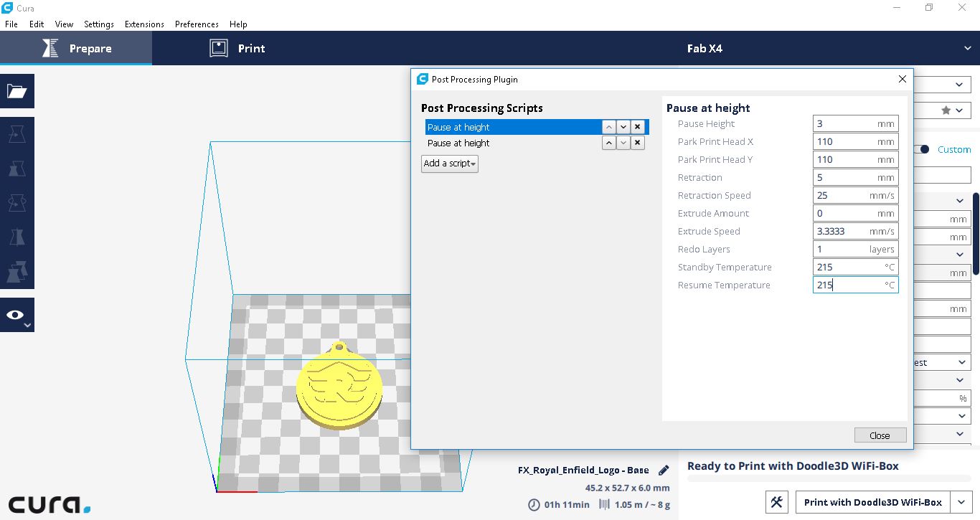
Task: Switch to the Print tab
Action: (237, 48)
